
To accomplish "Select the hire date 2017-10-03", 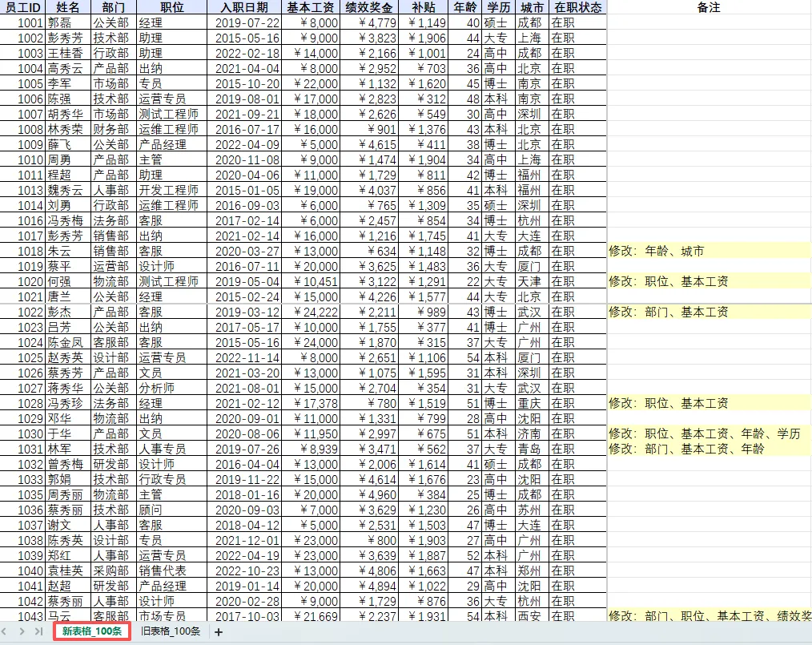I will [x=244, y=615].
